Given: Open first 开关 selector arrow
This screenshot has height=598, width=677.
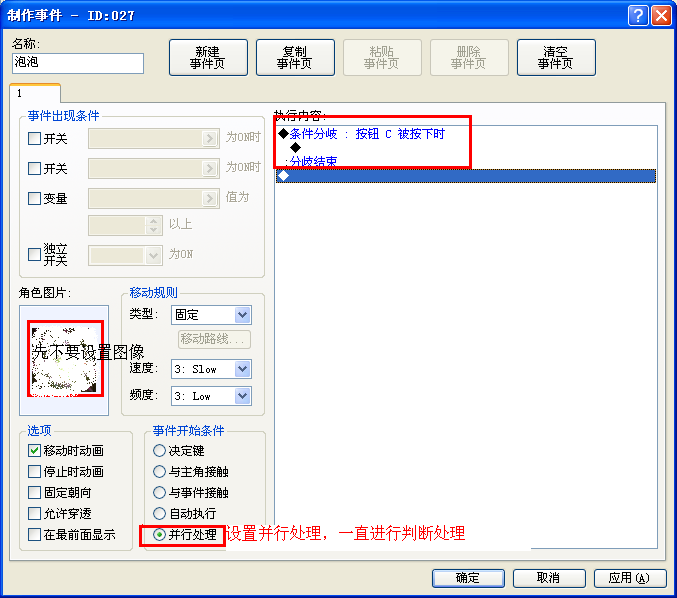Looking at the screenshot, I should [210, 139].
